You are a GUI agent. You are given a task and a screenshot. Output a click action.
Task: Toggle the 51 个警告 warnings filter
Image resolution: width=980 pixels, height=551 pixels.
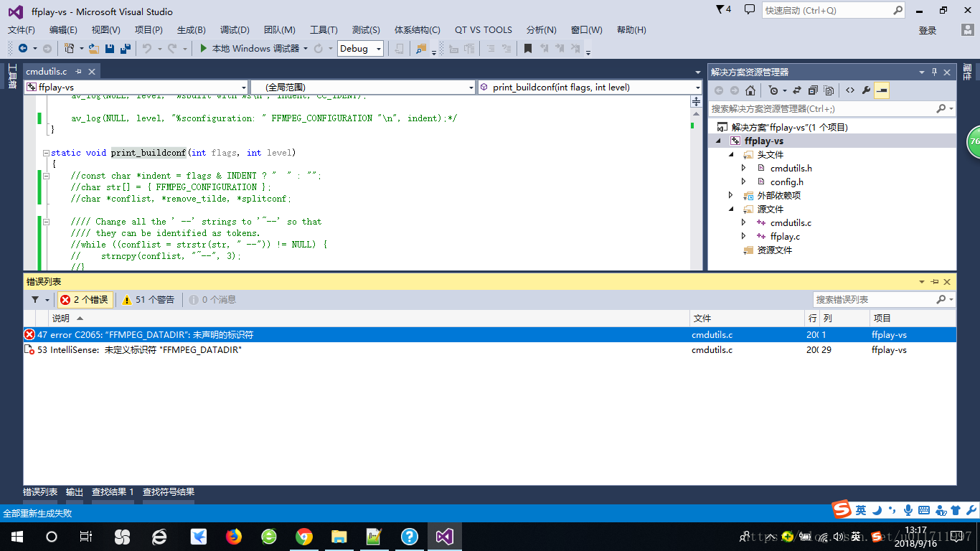(x=149, y=300)
